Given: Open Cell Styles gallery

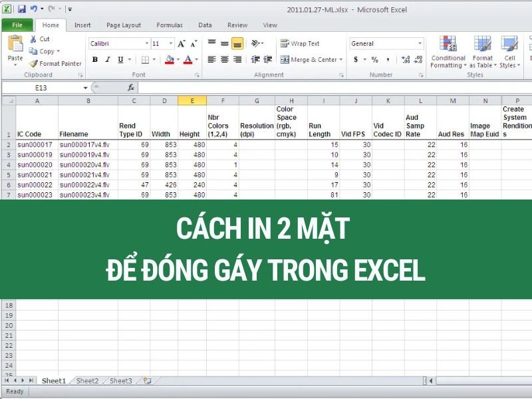Looking at the screenshot, I should pyautogui.click(x=509, y=52).
